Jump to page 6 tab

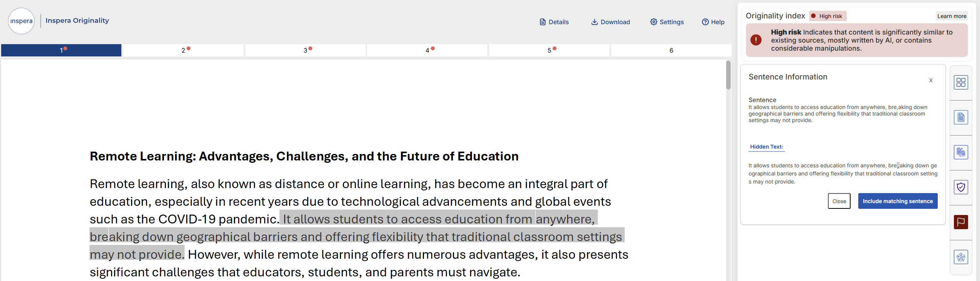point(671,50)
